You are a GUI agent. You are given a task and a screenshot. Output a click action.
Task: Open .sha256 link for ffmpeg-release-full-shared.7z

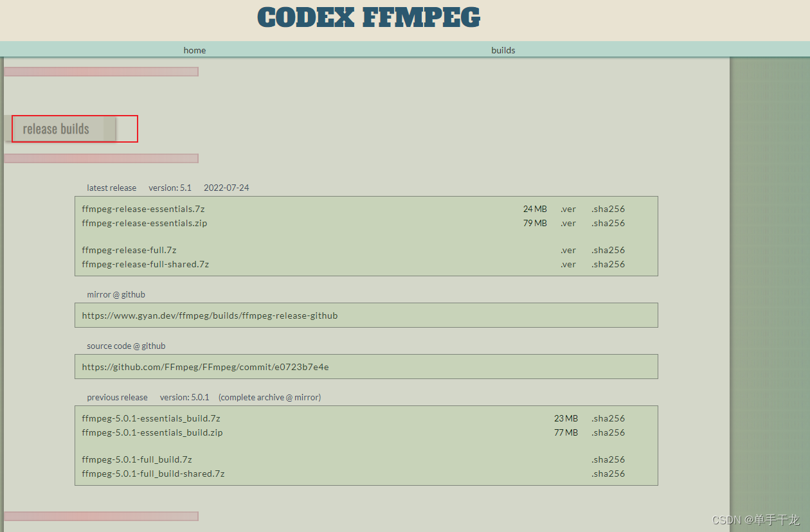(608, 264)
